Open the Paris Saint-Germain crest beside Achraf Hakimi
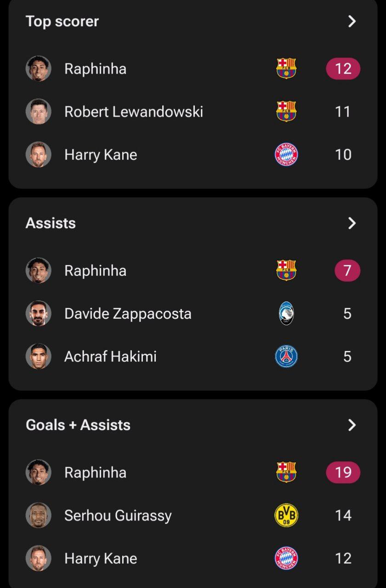The image size is (386, 588). click(286, 356)
